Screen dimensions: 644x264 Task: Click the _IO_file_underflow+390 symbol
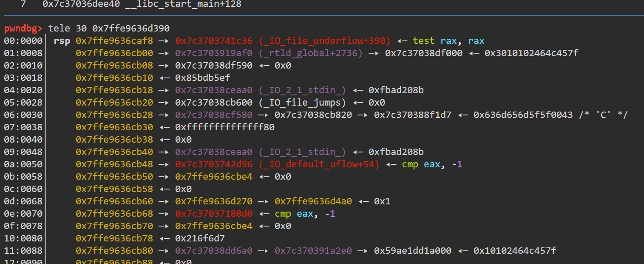pos(325,41)
